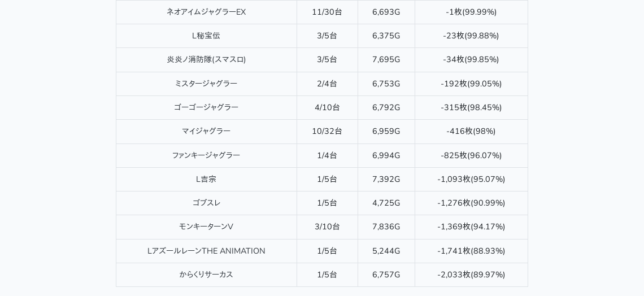
Task: Click the ミスタージャグラー machine name
Action: pyautogui.click(x=206, y=84)
